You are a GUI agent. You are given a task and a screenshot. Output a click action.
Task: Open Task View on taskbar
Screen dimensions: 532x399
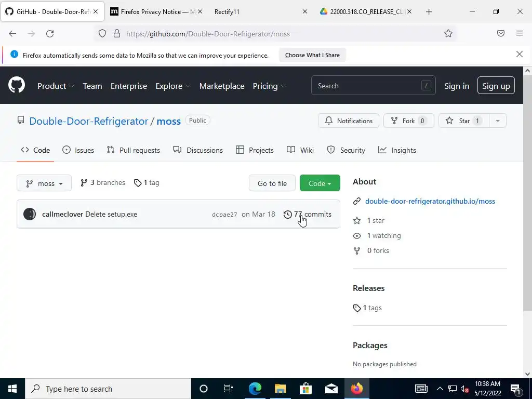[x=229, y=389]
